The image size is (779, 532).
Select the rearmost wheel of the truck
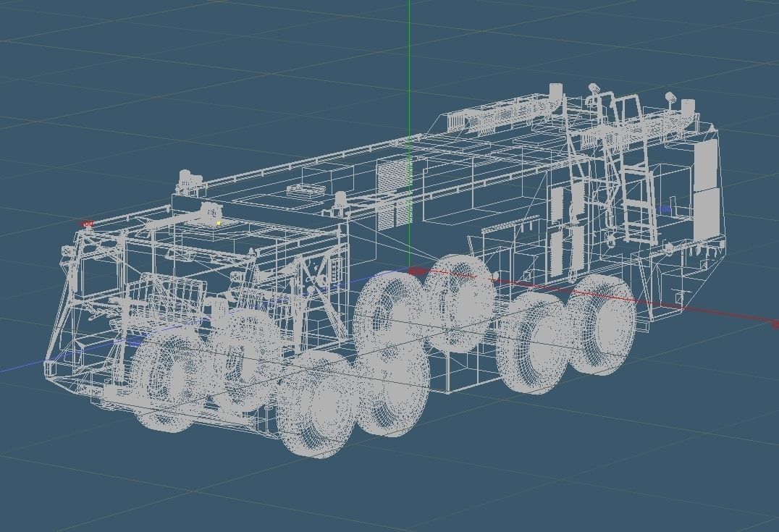(x=602, y=325)
